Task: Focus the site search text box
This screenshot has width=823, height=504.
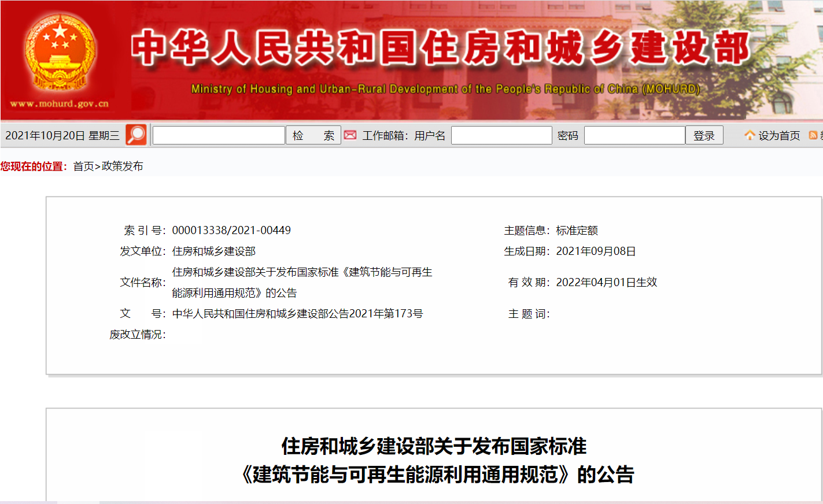Action: (x=219, y=135)
